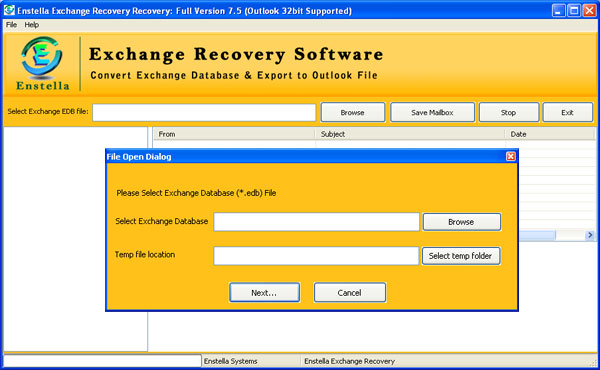
Task: Click the horizontal scrollbar right arrow
Action: coord(590,235)
